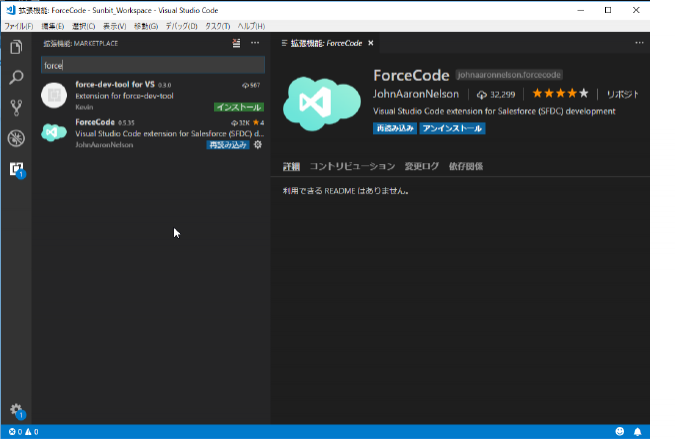Click the 567 download count

tap(251, 85)
